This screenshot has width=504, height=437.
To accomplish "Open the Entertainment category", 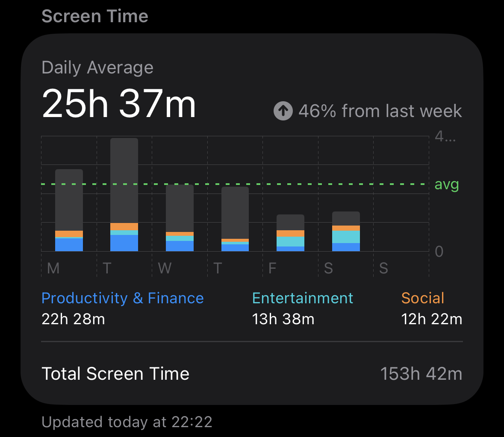I will pyautogui.click(x=303, y=298).
